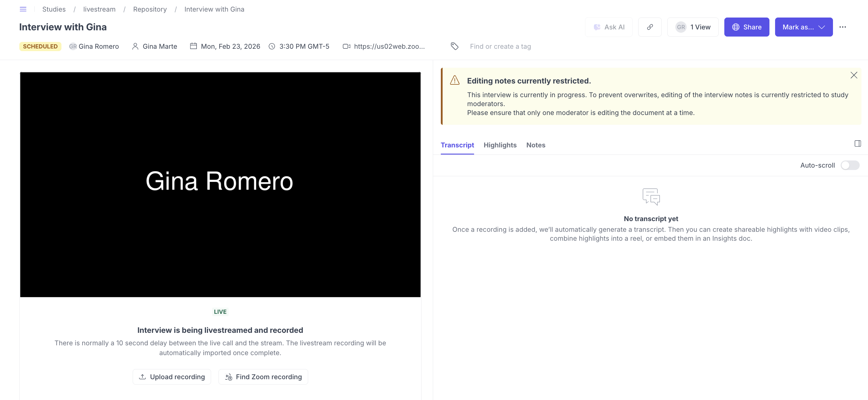Image resolution: width=868 pixels, height=400 pixels.
Task: Click the Find or create a tag field
Action: tap(500, 47)
